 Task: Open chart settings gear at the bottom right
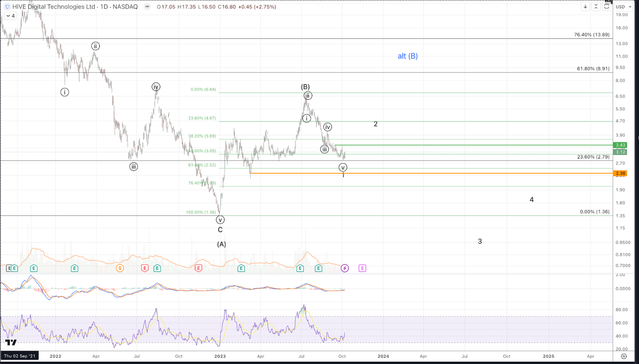[625, 356]
